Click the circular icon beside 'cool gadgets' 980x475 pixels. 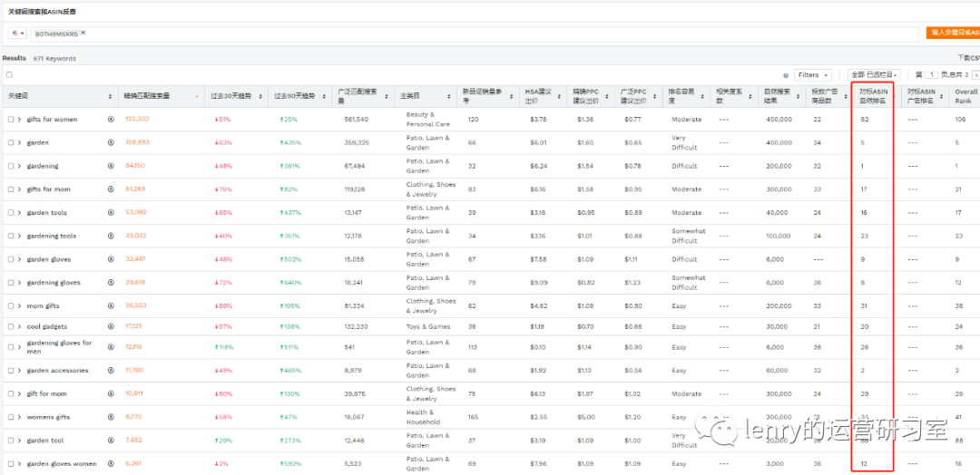pyautogui.click(x=111, y=326)
